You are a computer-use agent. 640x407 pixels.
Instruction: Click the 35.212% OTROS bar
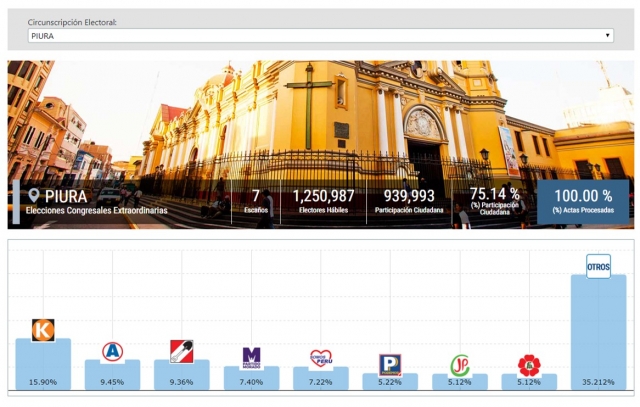(598, 330)
